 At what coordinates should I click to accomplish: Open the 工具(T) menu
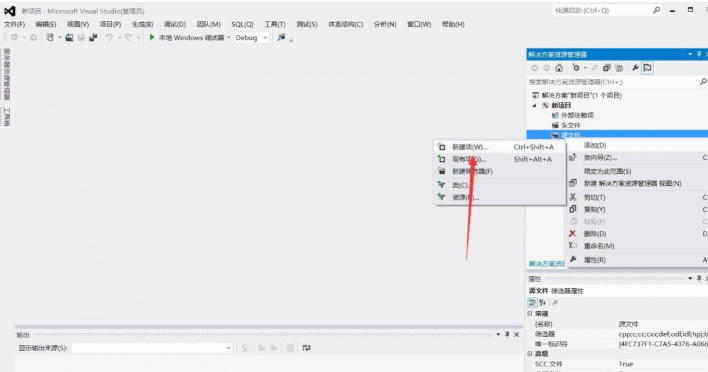tap(275, 24)
